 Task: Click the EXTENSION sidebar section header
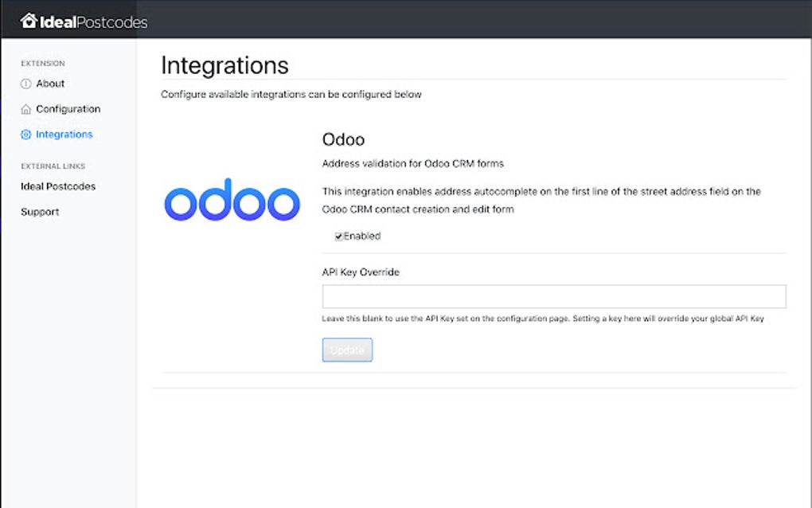point(43,63)
